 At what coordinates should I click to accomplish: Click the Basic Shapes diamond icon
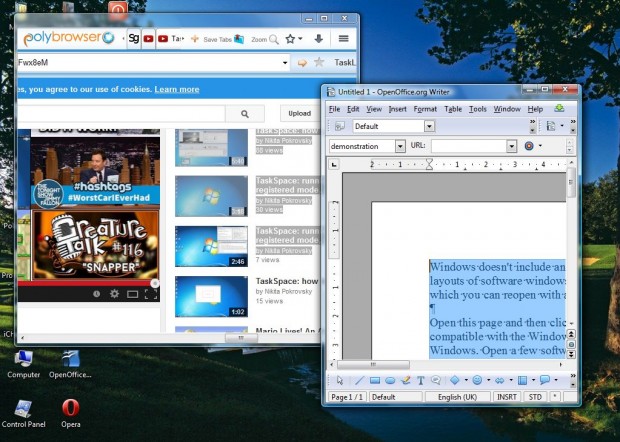[x=455, y=380]
